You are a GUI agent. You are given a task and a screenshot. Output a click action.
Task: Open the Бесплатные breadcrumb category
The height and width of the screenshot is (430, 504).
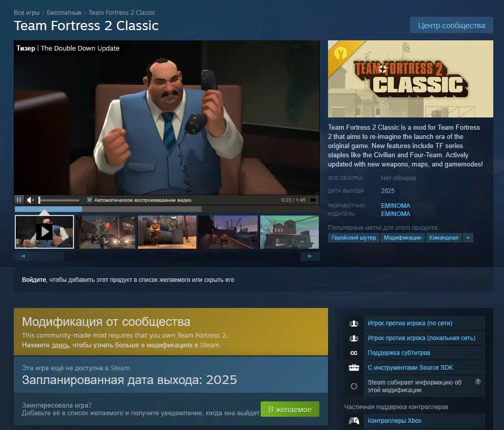coord(64,13)
